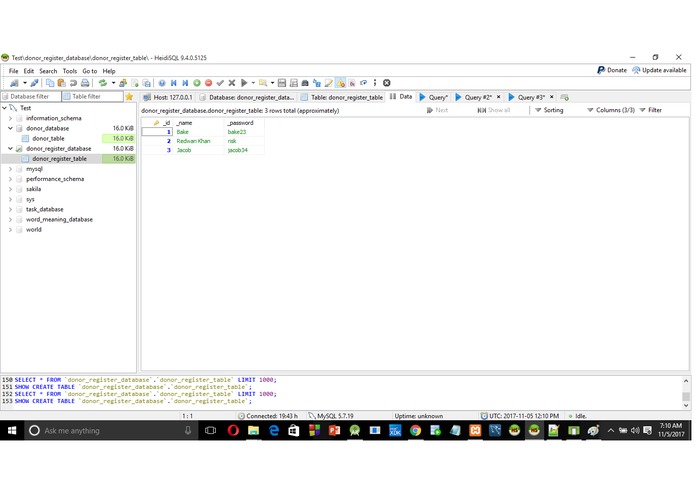This screenshot has height=494, width=695.
Task: Select donor_table in the tree
Action: pyautogui.click(x=48, y=139)
